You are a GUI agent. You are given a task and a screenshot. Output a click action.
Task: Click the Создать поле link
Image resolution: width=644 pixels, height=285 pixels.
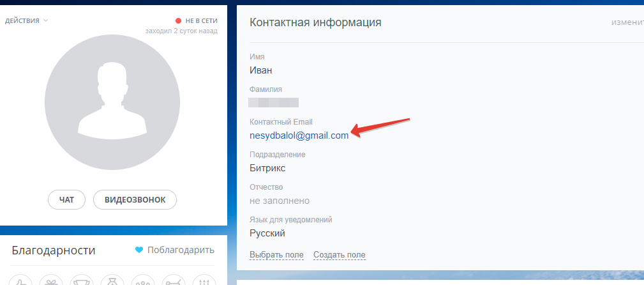(x=340, y=254)
